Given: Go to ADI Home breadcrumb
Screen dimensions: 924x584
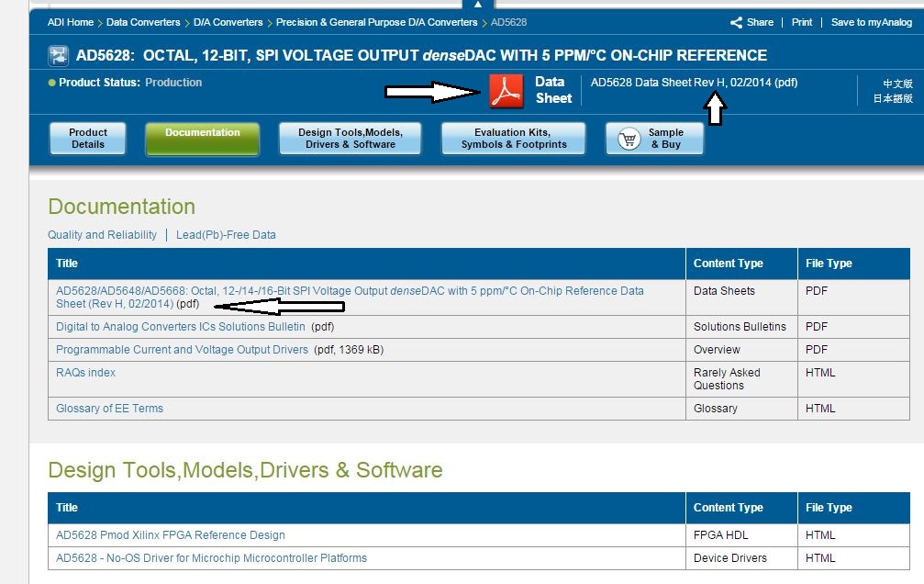Looking at the screenshot, I should [70, 22].
